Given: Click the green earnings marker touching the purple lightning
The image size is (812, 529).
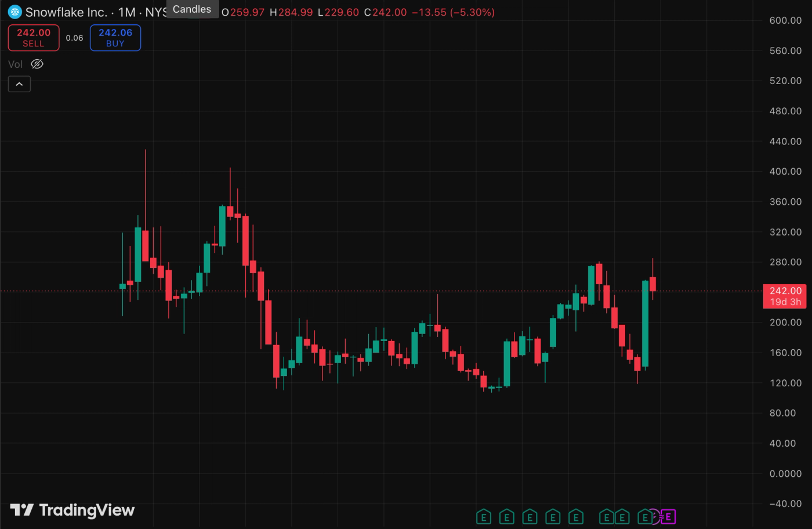Looking at the screenshot, I should point(644,516).
